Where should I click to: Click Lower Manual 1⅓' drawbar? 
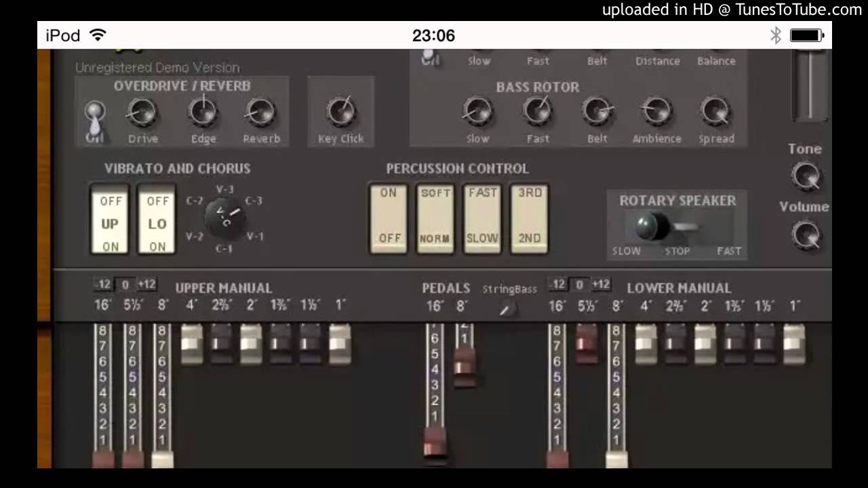764,344
